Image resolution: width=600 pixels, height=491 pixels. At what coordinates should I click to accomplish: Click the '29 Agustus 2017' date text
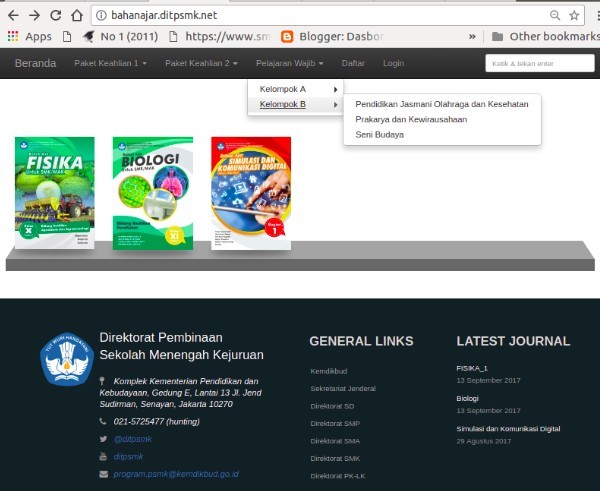(x=484, y=441)
